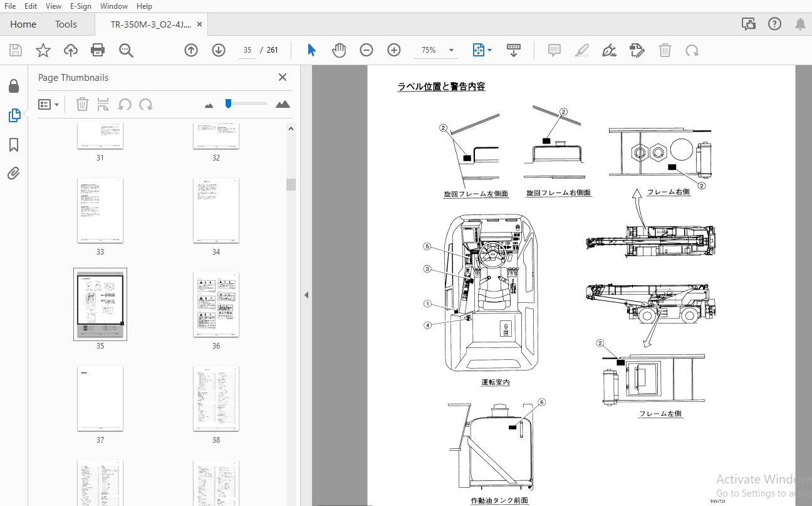The image size is (812, 506).
Task: Show Page Thumbnails panel icon
Action: tap(14, 115)
